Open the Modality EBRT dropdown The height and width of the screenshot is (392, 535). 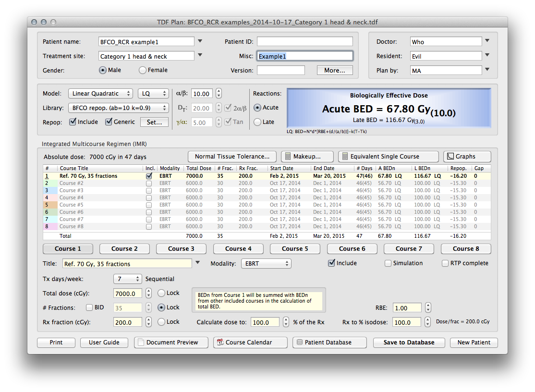click(x=266, y=263)
